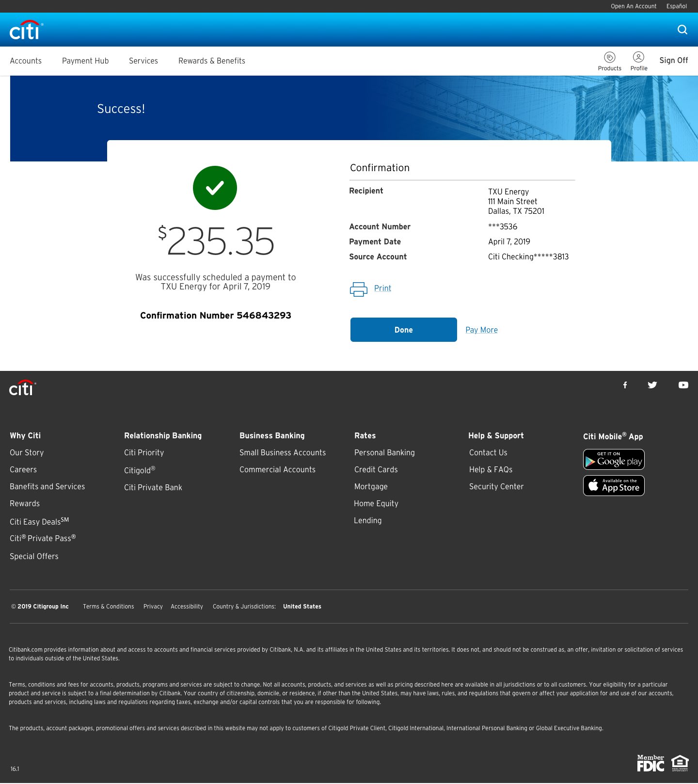Open the Rewards footer link
698x784 pixels.
25,504
